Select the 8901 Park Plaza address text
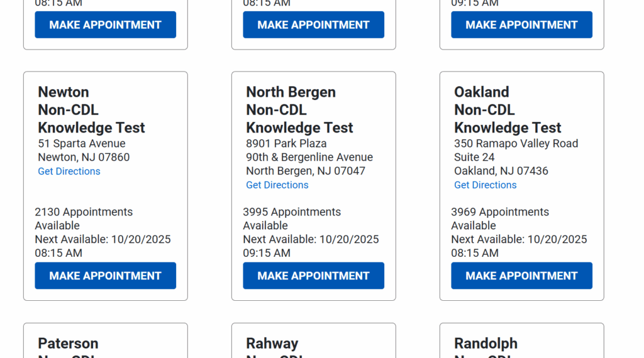The width and height of the screenshot is (644, 358). 286,144
